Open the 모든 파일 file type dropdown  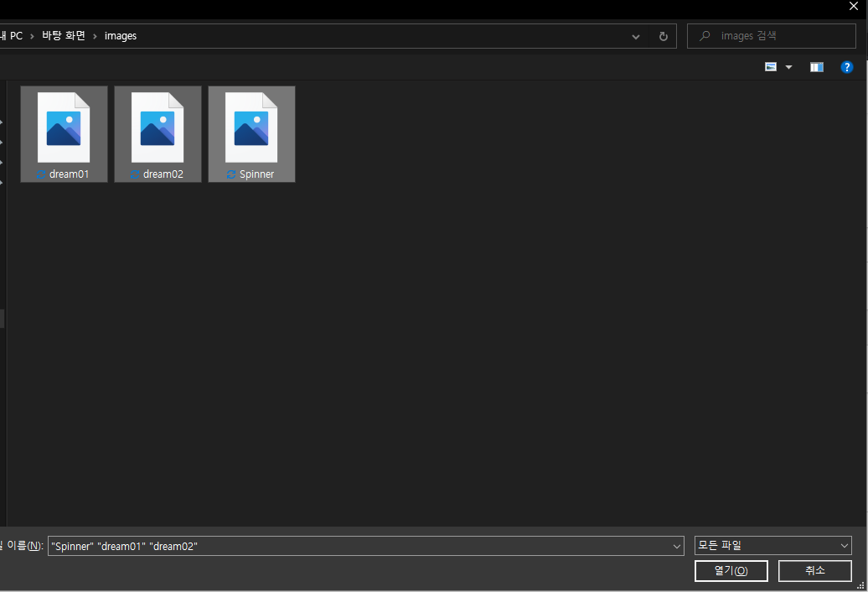tap(772, 546)
